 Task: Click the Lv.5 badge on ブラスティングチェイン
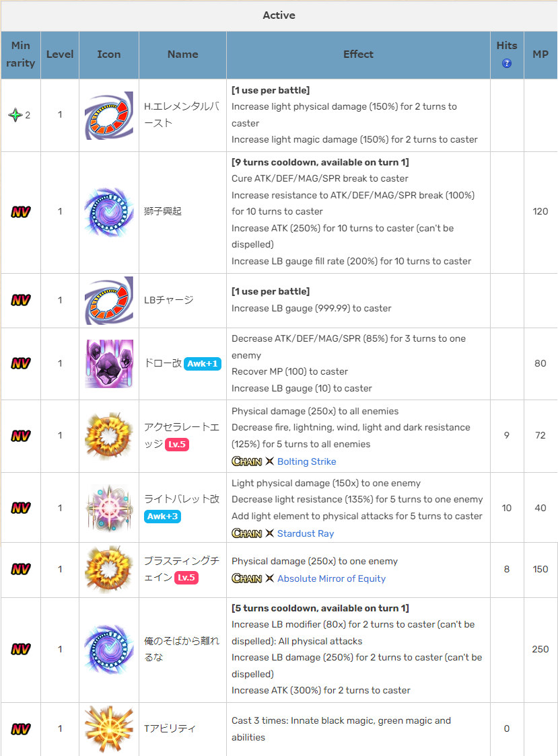point(187,577)
